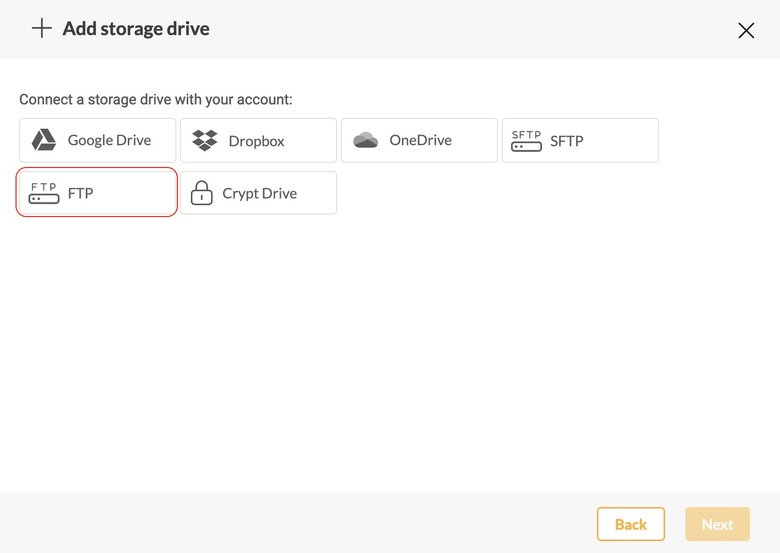780x553 pixels.
Task: Close the Add storage drive dialog
Action: (746, 30)
